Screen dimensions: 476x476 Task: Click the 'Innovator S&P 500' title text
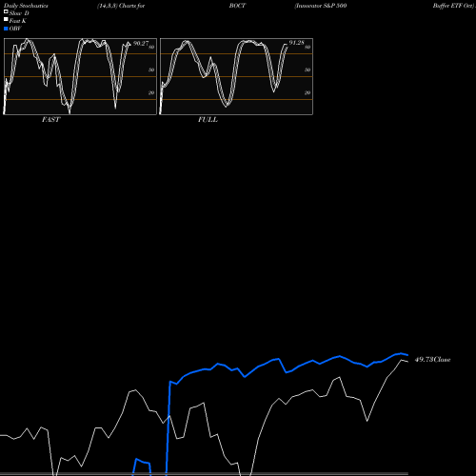[321, 6]
